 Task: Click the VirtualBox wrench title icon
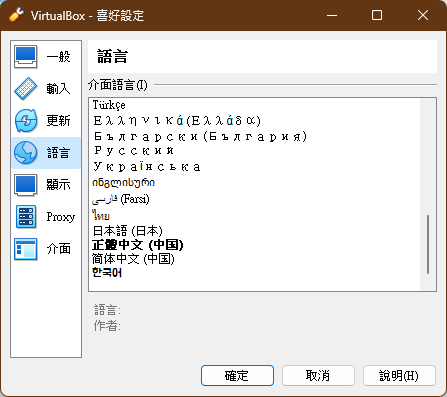point(16,15)
